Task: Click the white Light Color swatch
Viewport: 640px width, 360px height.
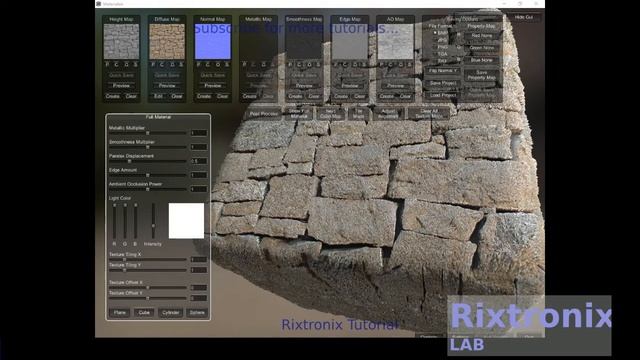Action: coord(186,221)
